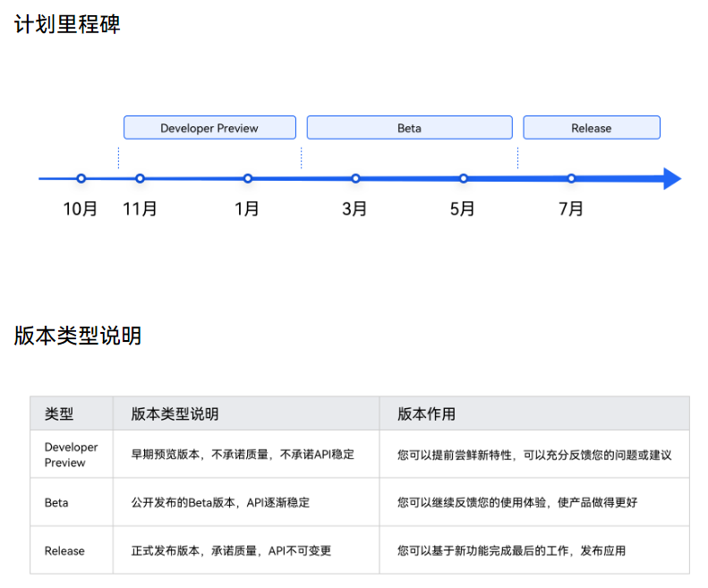The width and height of the screenshot is (708, 588).
Task: Click the 计划里程碑 heading
Action: [67, 24]
